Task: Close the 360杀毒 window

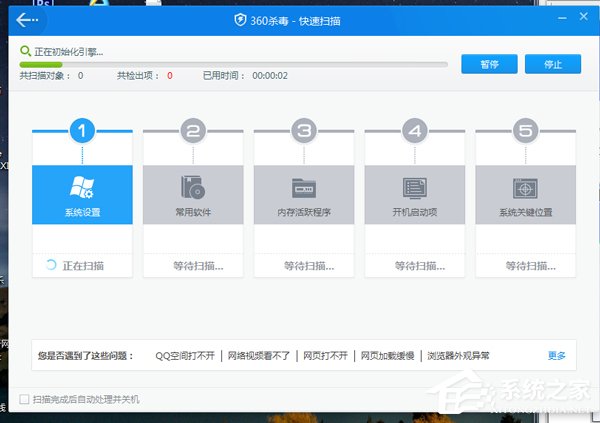Action: (x=584, y=16)
